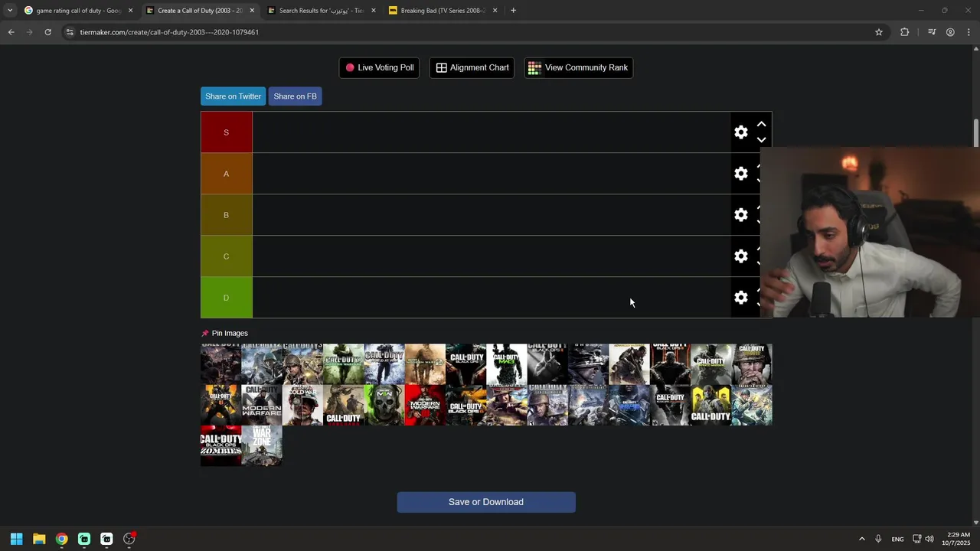Choose the Modern Warfare 2019 thumbnail

click(262, 405)
